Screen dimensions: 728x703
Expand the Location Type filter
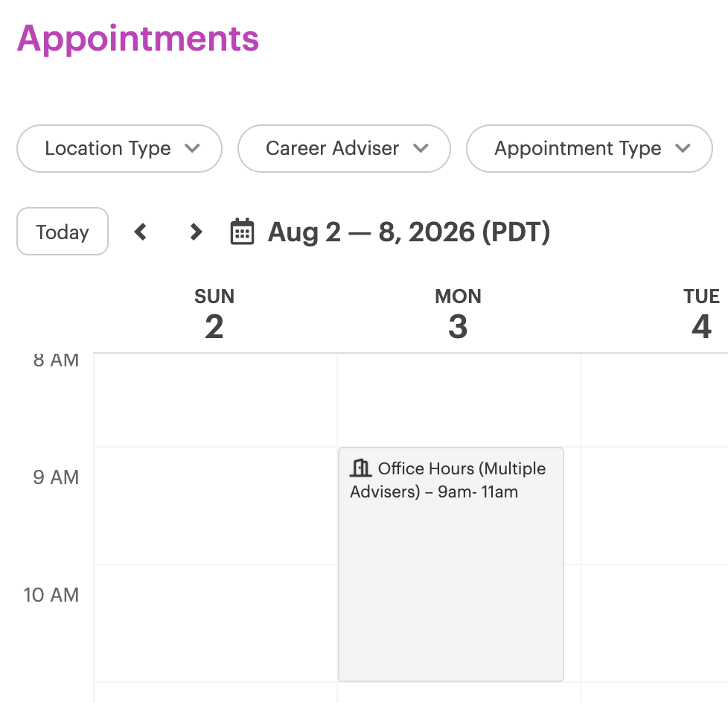119,149
